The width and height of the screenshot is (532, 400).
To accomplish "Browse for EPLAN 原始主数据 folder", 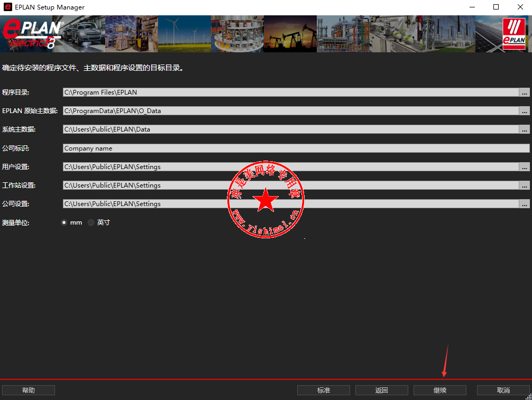I will 525,111.
